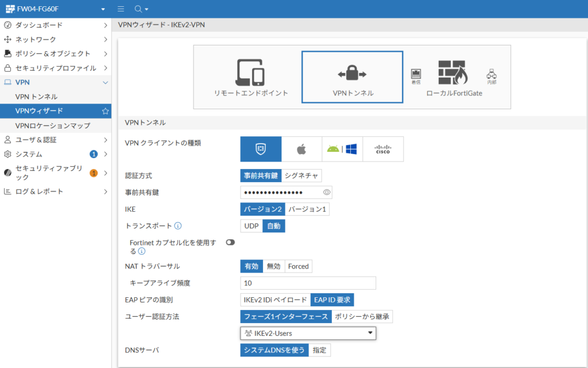Screen dimensions: 588x368
Task: Select the リモートエンドポイント wizard step
Action: coord(251,78)
